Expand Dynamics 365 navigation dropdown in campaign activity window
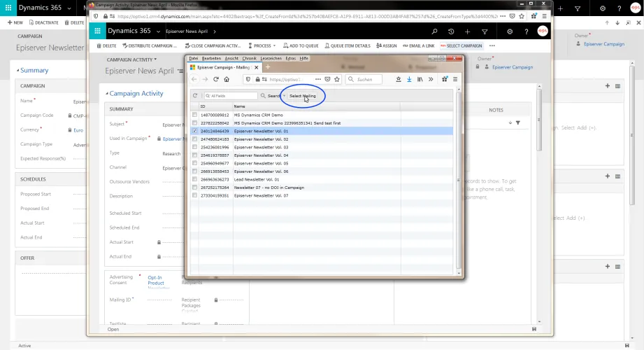The width and height of the screenshot is (644, 350). [x=158, y=31]
